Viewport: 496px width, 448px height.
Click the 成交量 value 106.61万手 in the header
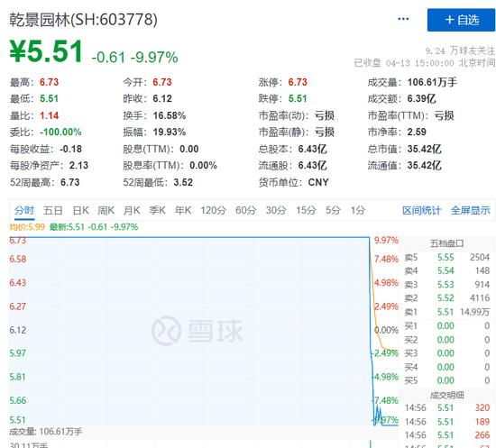432,82
